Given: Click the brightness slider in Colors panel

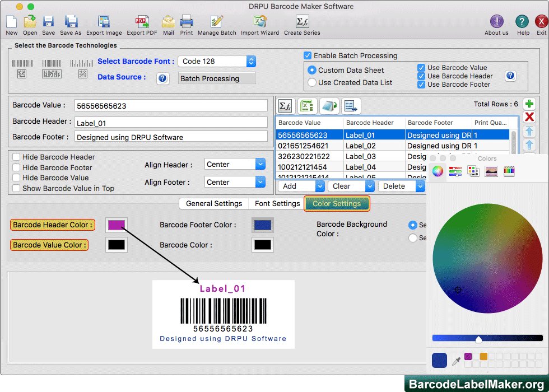Looking at the screenshot, I should [487, 338].
